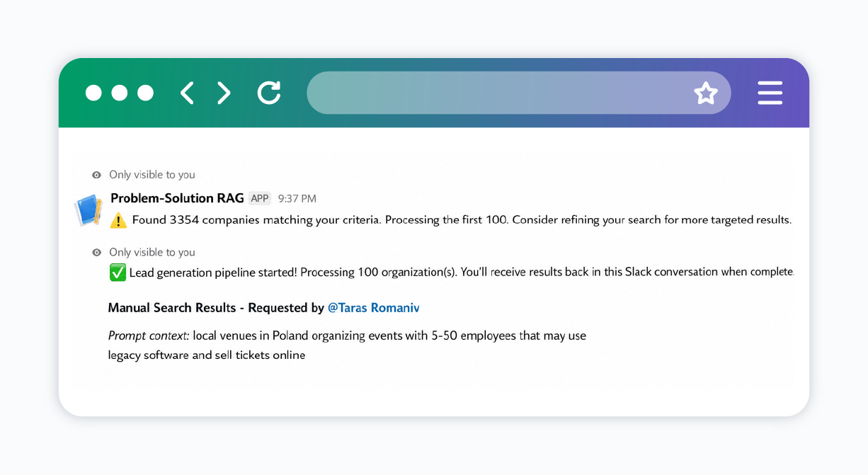Open the hamburger menu
This screenshot has width=868, height=475.
click(x=770, y=93)
